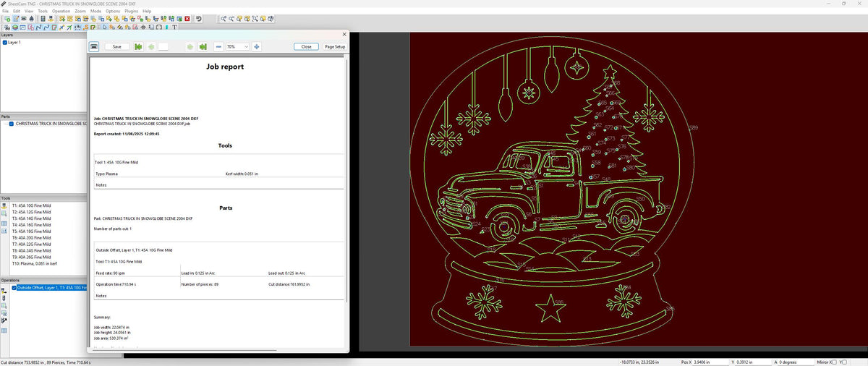This screenshot has width=868, height=366.
Task: Click the first icon in the second toolbar row
Action: coord(7,27)
